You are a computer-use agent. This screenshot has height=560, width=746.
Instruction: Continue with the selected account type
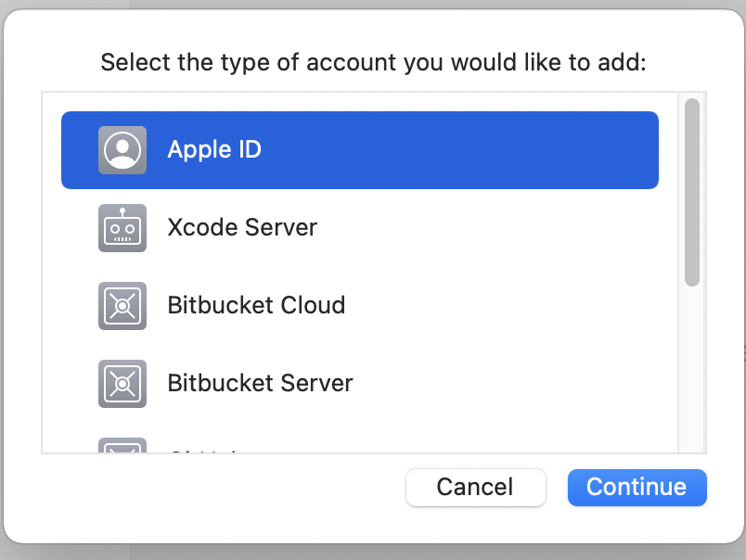[637, 488]
